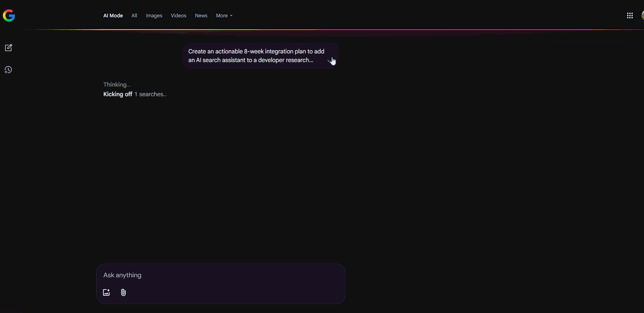Open AI Mode history
The image size is (644, 313).
(x=8, y=70)
